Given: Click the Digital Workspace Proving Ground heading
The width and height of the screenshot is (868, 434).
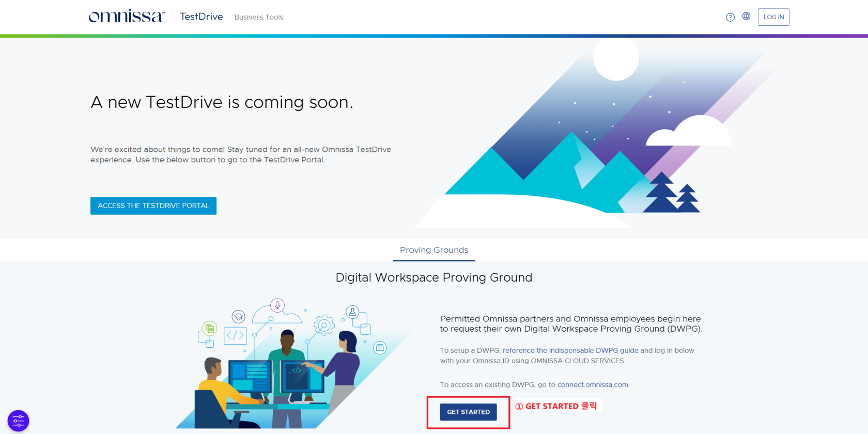Looking at the screenshot, I should click(434, 277).
